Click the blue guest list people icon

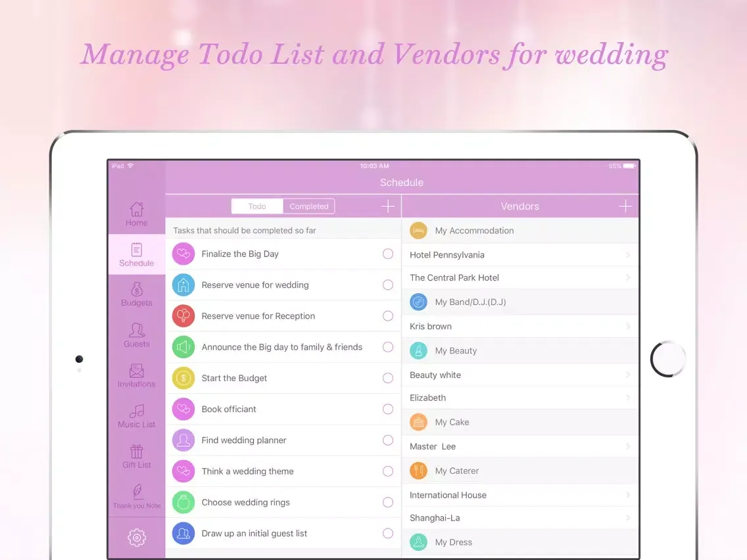pyautogui.click(x=183, y=533)
